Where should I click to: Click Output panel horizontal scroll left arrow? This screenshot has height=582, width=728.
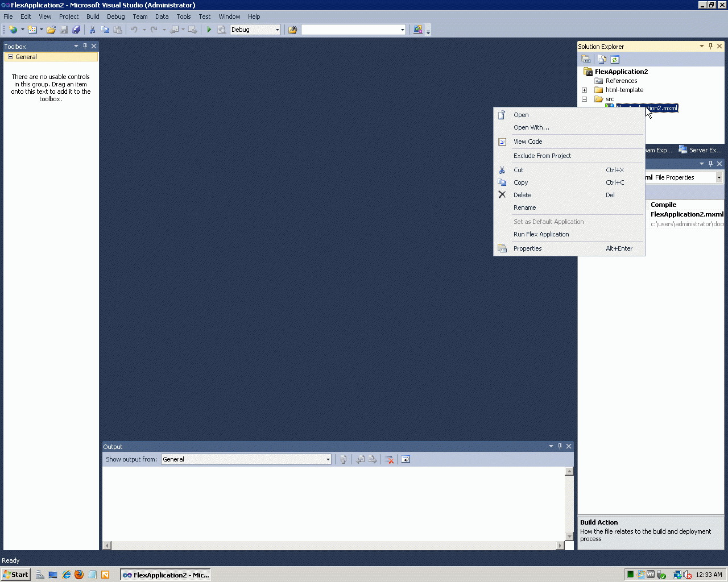tap(107, 546)
